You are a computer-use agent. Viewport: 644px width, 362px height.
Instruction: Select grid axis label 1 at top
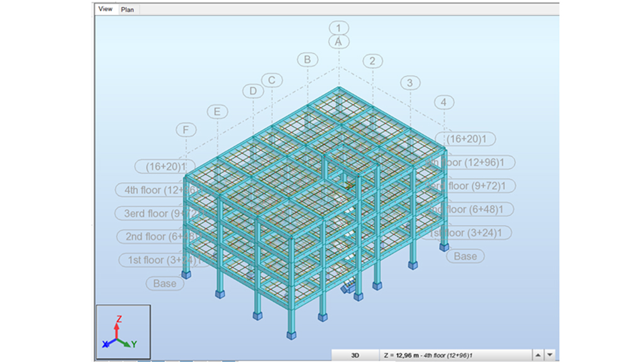(x=338, y=28)
